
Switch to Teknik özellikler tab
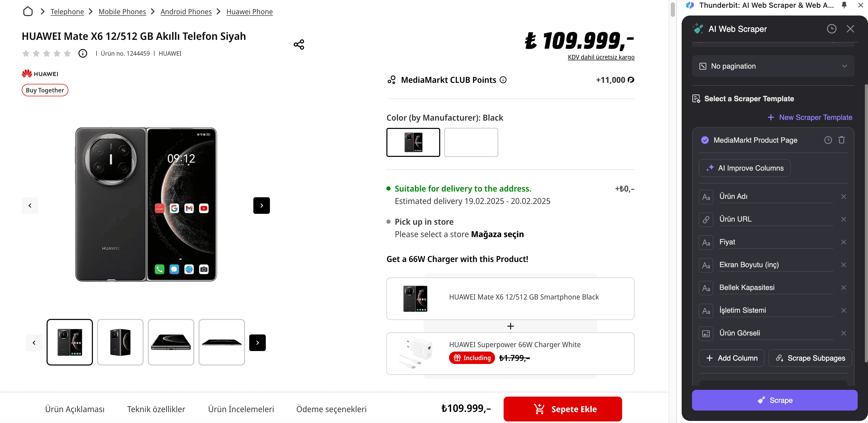click(x=156, y=409)
